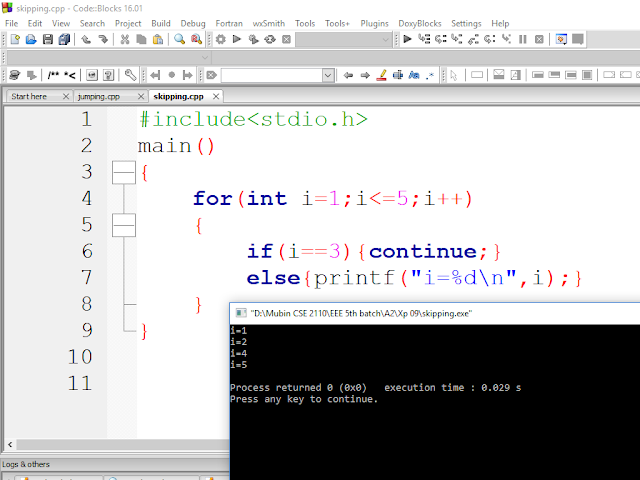Toggle Match case with the Aa icon
640x480 pixels.
pyautogui.click(x=414, y=75)
